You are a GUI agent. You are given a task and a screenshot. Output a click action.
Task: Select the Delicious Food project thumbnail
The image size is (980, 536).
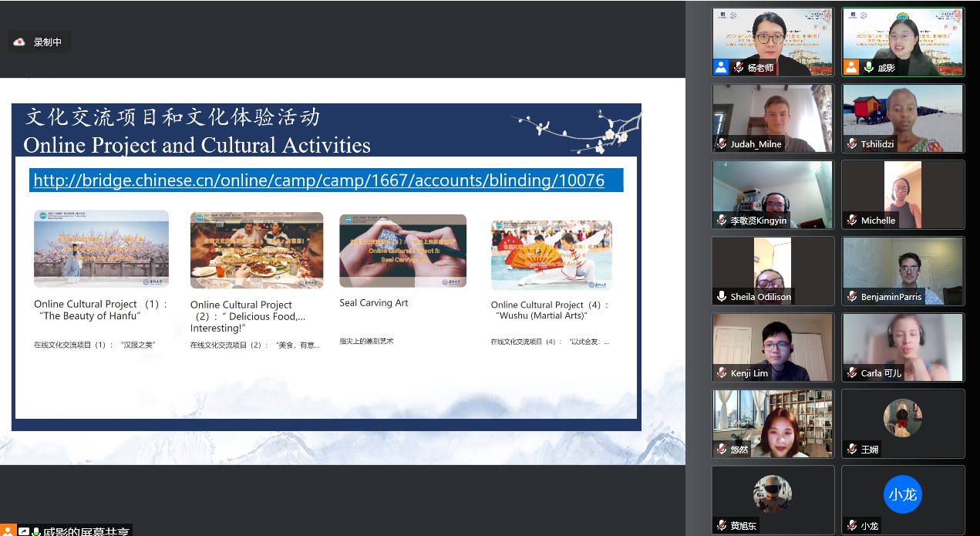click(x=257, y=250)
